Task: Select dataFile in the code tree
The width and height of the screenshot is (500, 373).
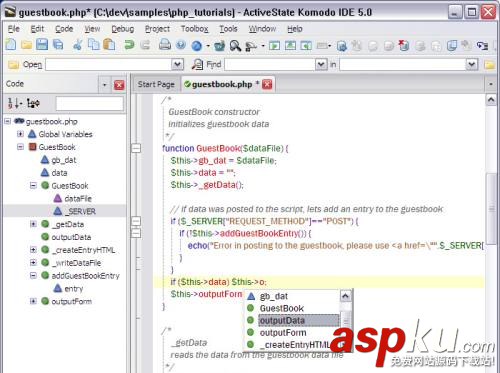Action: [78, 199]
